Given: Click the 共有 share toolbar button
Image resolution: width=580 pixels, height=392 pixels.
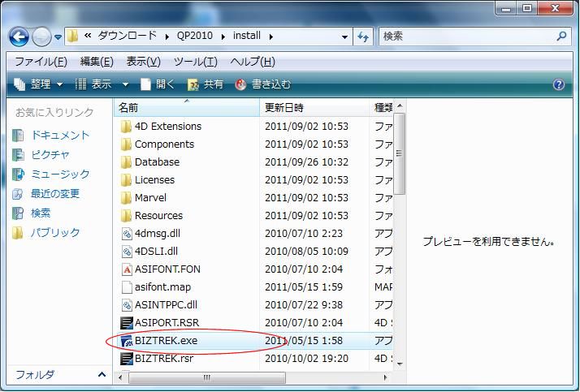Looking at the screenshot, I should click(206, 84).
